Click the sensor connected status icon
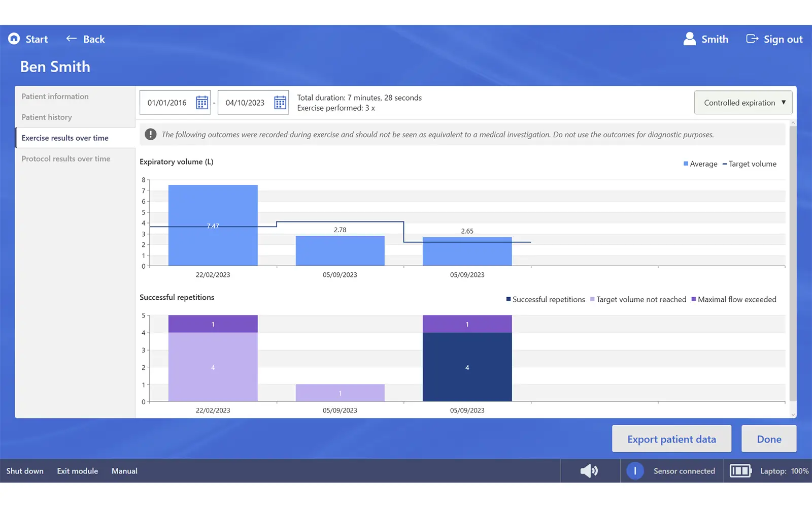 click(x=635, y=471)
